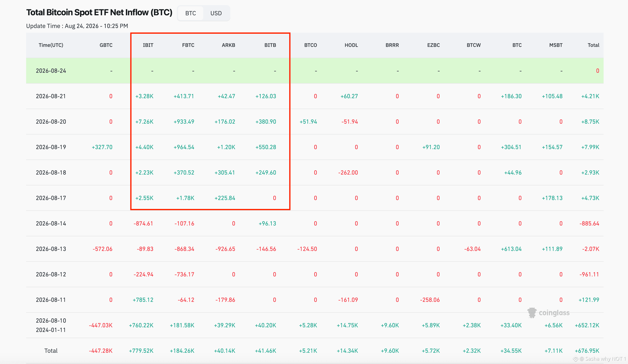Select the BTC unit toggle
Screen dimensions: 628x364
click(190, 13)
